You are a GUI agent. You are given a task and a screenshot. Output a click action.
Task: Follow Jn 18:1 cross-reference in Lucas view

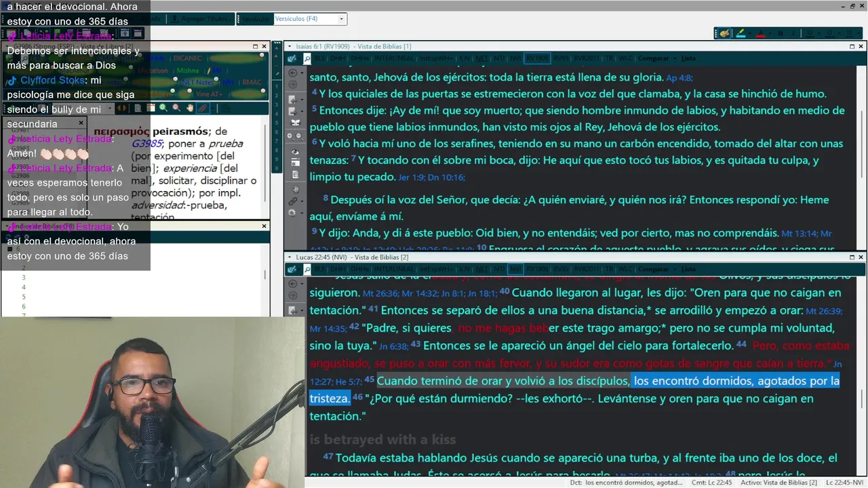click(x=481, y=293)
